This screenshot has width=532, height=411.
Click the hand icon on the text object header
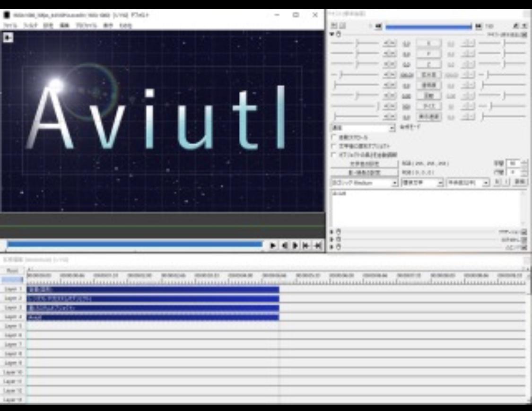[338, 34]
